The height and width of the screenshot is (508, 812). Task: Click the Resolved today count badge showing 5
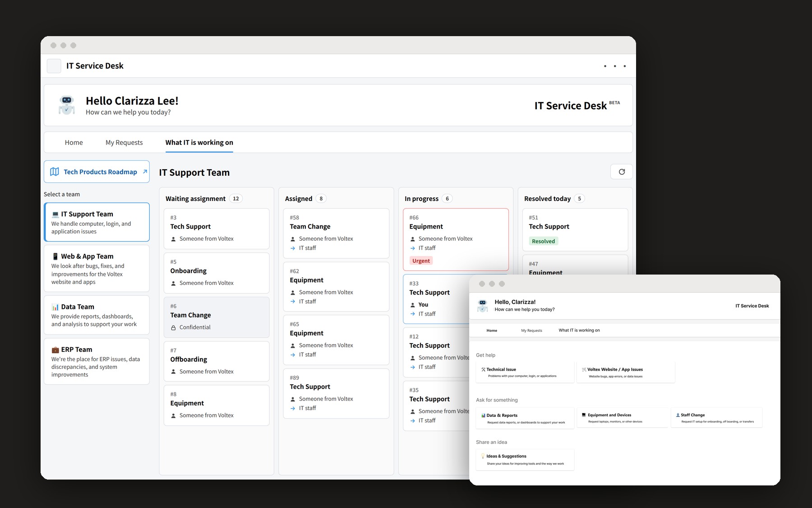click(580, 199)
